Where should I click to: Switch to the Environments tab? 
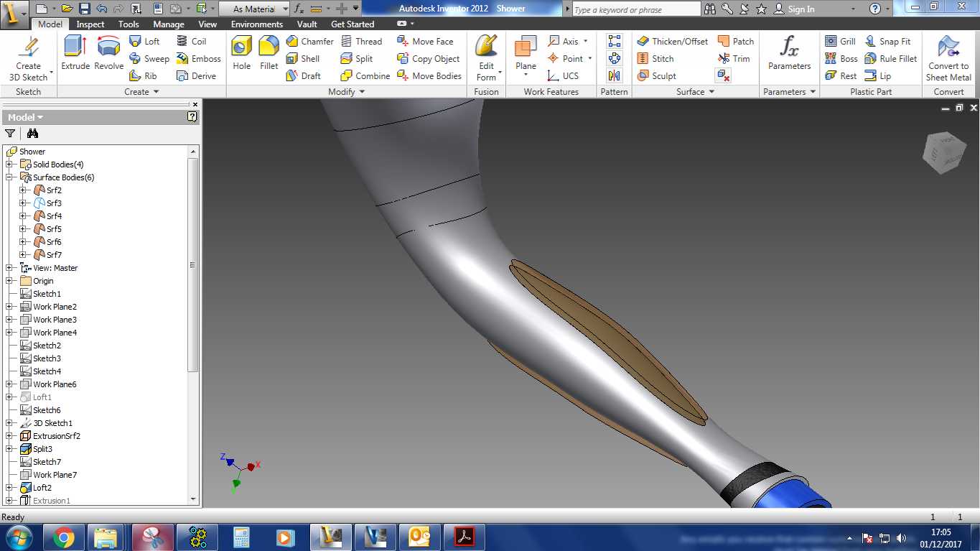point(257,24)
